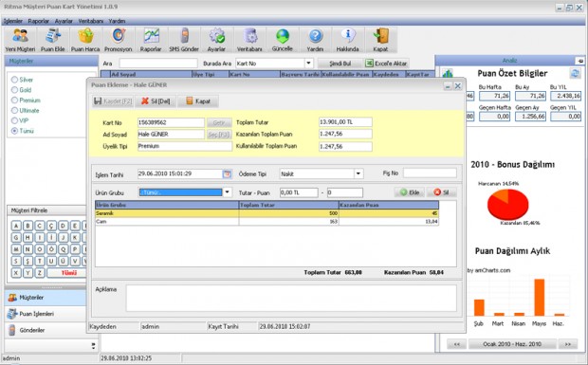588x365 pixels.
Task: Expand the Ödeme Tipi Nakit dropdown
Action: [358, 173]
